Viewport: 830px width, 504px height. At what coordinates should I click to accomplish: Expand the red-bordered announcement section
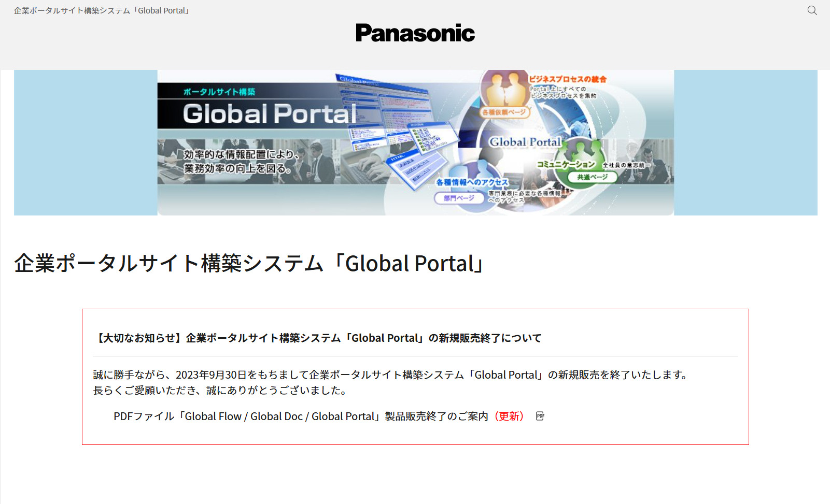[415, 377]
